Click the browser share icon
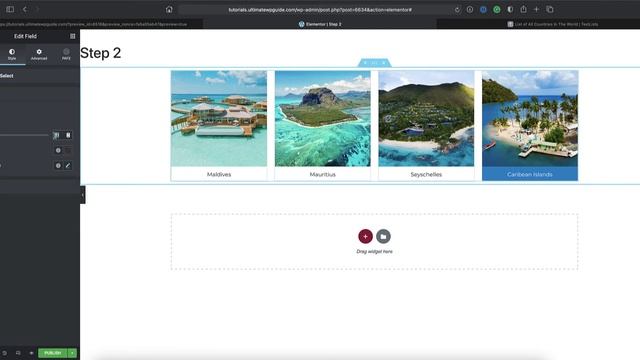Image resolution: width=640 pixels, height=360 pixels. [523, 9]
